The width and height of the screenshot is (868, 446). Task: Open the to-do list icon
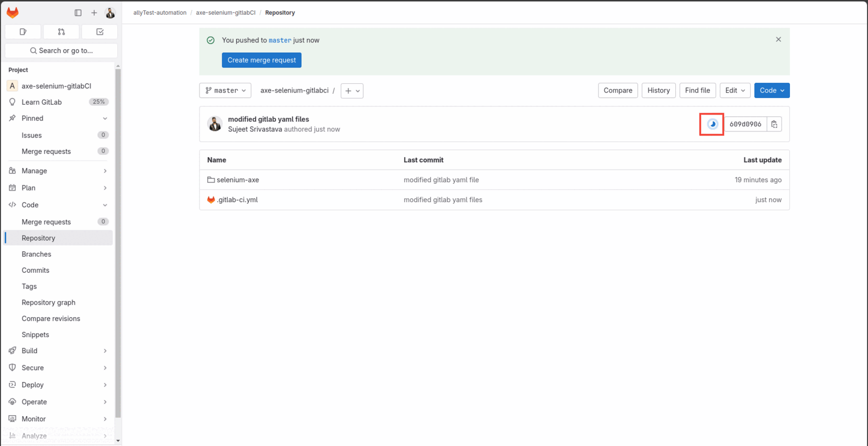tap(100, 32)
